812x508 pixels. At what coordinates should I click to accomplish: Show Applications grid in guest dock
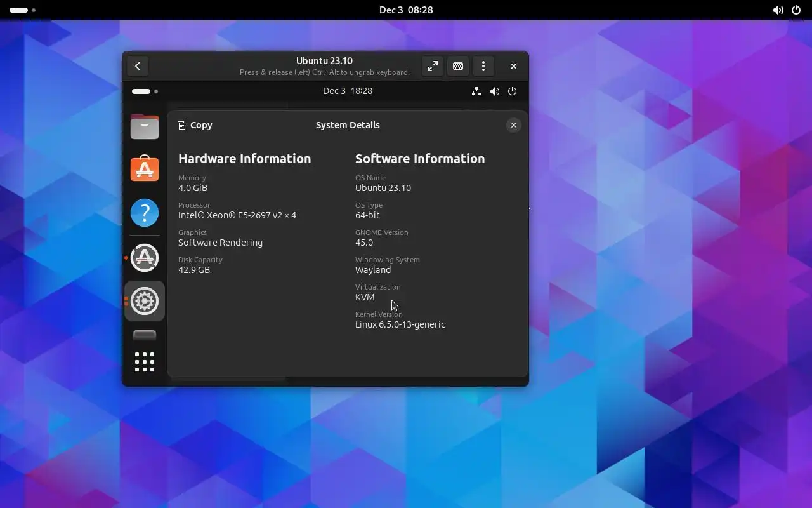click(x=145, y=362)
